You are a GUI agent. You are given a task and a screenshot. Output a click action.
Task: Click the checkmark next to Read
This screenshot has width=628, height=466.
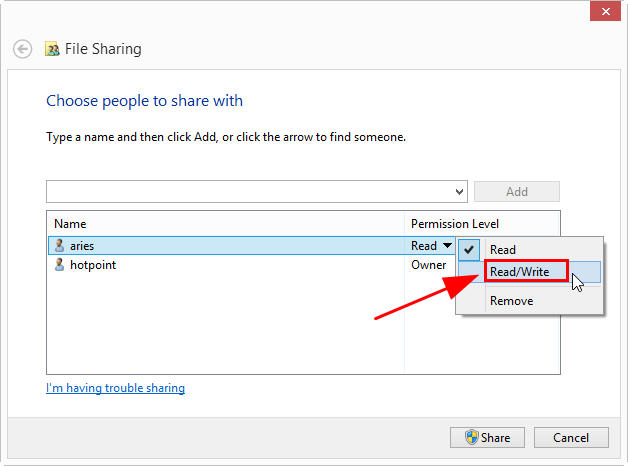pos(469,249)
